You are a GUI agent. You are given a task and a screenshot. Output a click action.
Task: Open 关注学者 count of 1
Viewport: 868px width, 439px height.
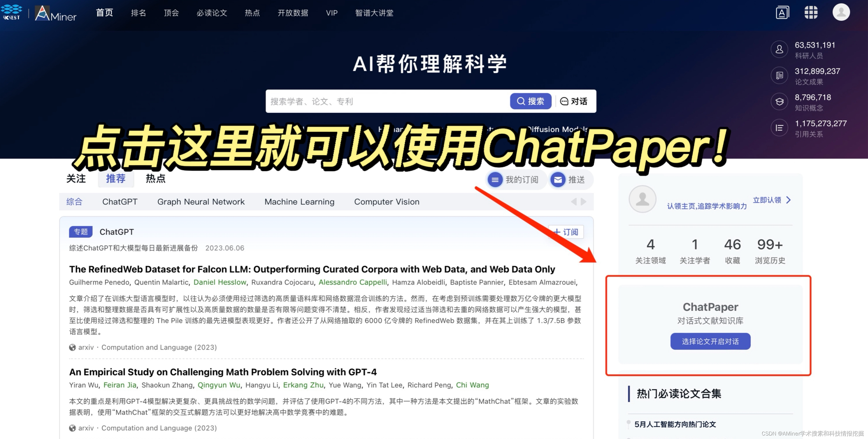click(x=695, y=251)
